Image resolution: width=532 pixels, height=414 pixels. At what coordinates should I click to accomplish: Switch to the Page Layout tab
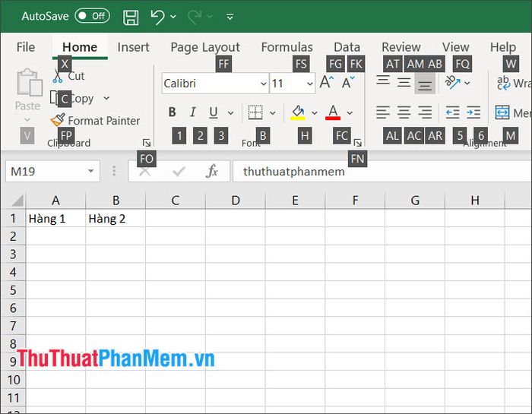[x=205, y=47]
